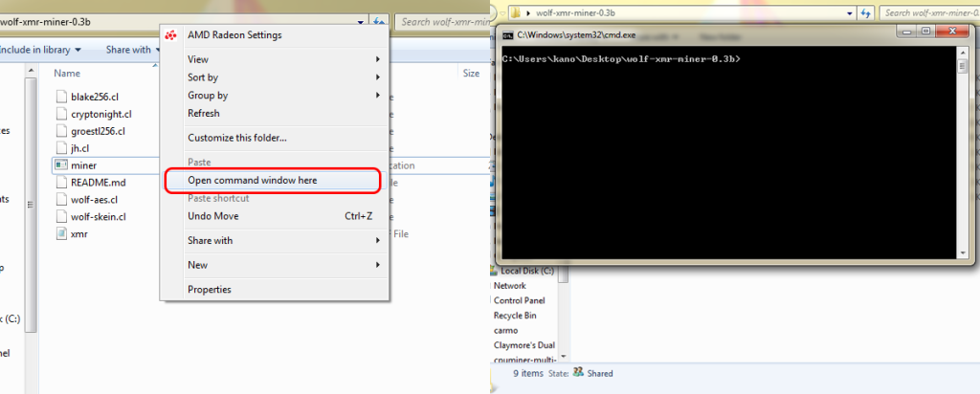Open Share with toolbar dropdown
The height and width of the screenshot is (394, 980).
[x=131, y=50]
